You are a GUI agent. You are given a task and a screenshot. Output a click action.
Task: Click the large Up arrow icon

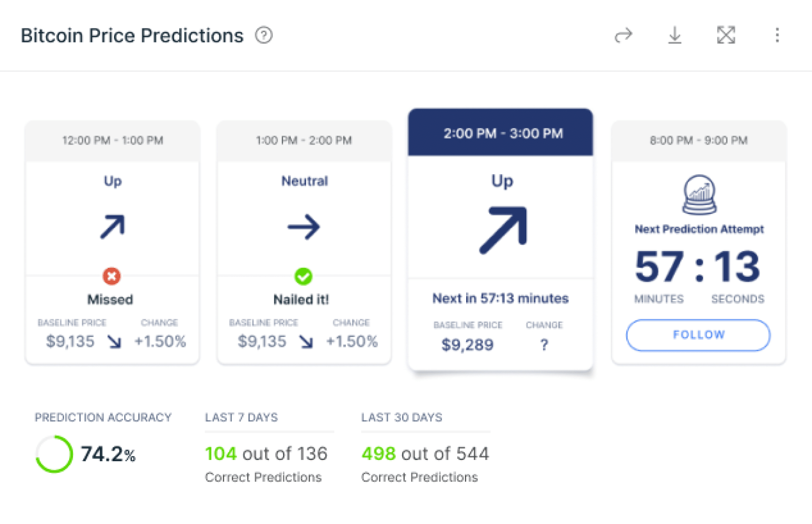[503, 230]
